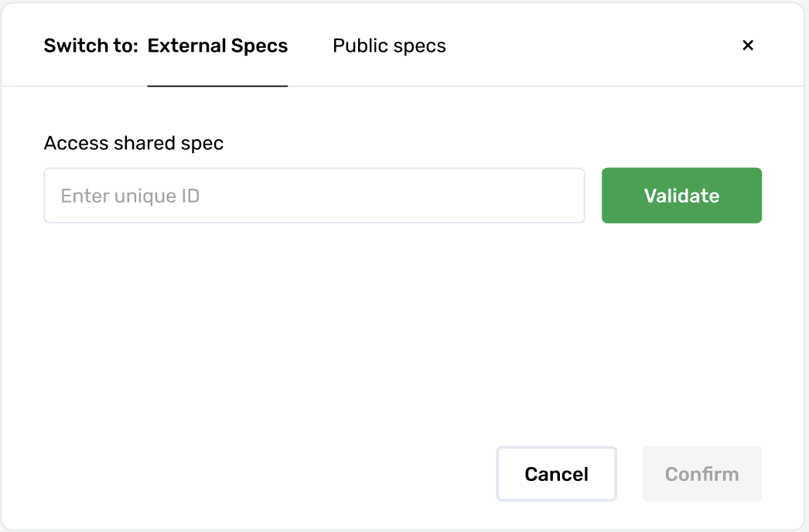Confirm the spec selection
The image size is (809, 532).
point(701,474)
